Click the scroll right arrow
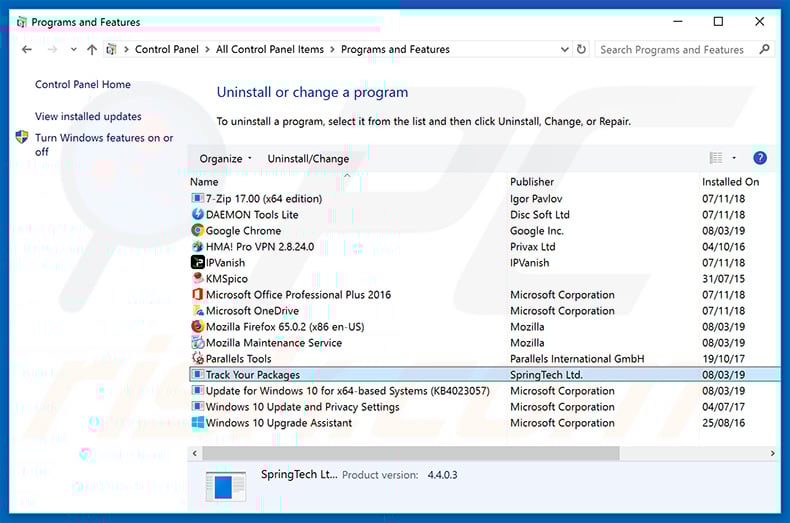790x523 pixels. pyautogui.click(x=772, y=453)
